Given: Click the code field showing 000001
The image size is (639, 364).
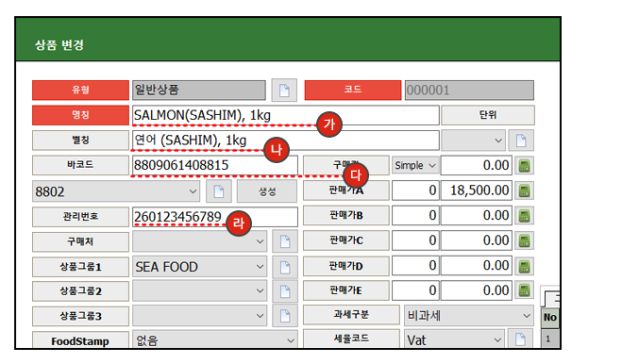Looking at the screenshot, I should [x=469, y=90].
